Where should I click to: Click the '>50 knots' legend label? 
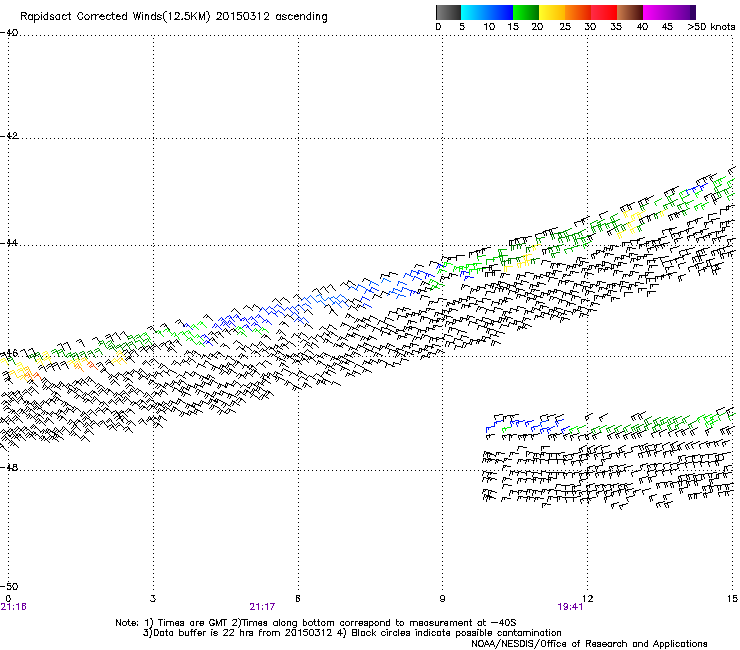point(711,27)
